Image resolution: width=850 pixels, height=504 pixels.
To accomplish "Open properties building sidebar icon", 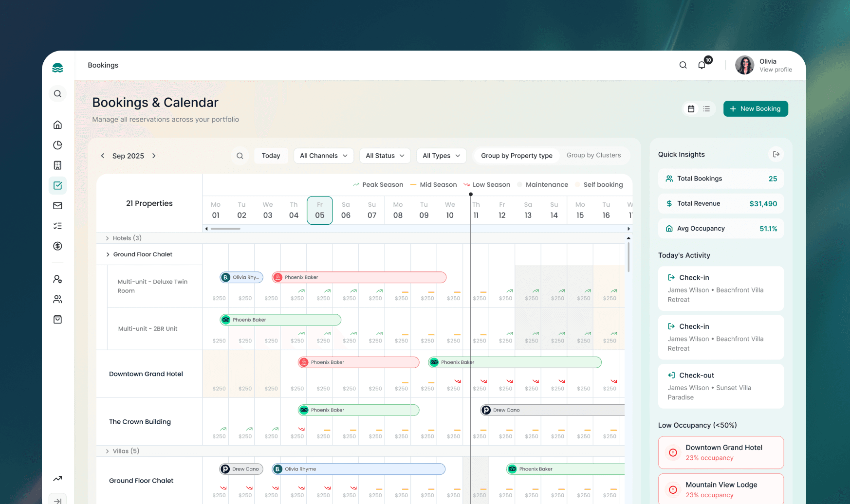I will (57, 165).
